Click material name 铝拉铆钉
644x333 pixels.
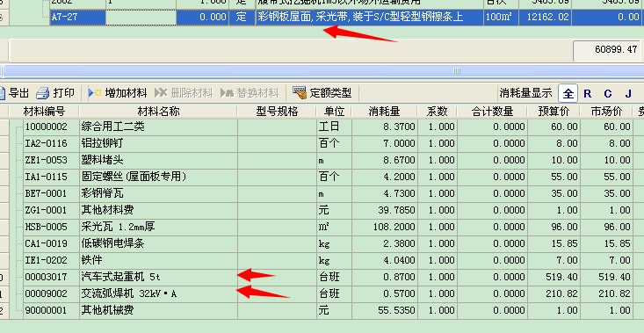pyautogui.click(x=102, y=144)
